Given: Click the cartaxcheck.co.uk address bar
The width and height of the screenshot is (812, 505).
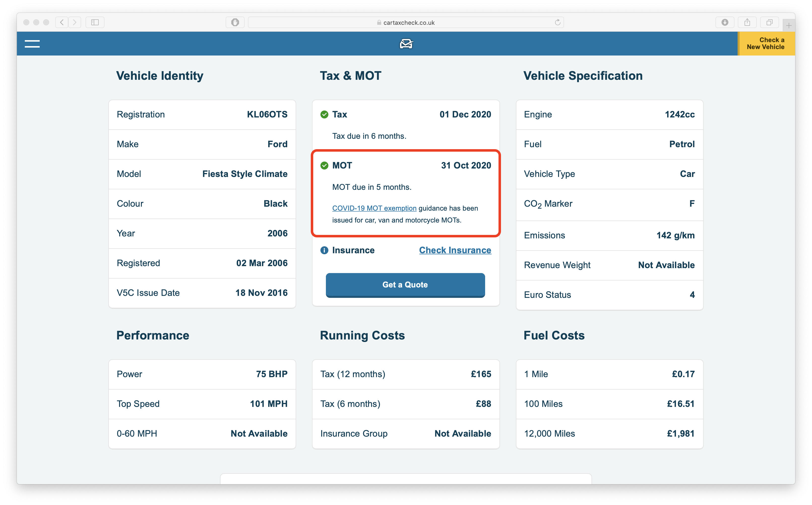Looking at the screenshot, I should (x=406, y=22).
